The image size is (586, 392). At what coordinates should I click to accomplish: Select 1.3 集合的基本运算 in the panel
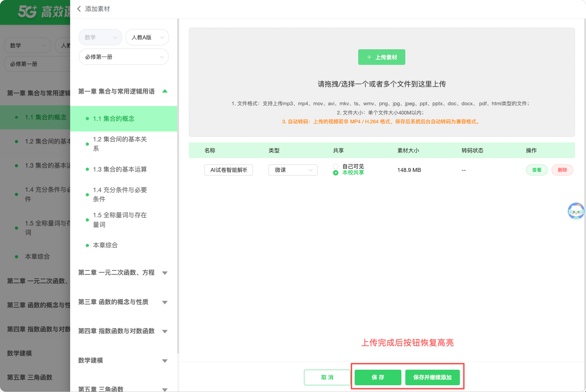pos(124,169)
